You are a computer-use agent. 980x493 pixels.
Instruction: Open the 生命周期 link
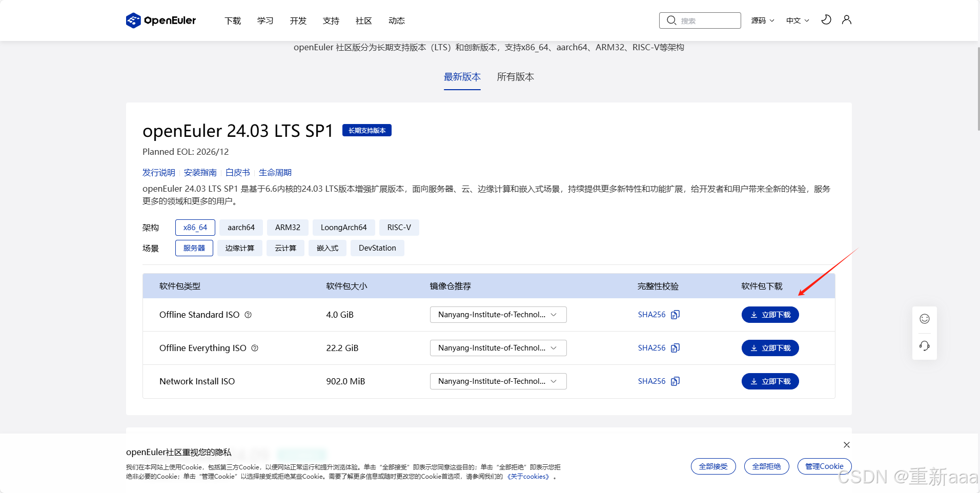click(x=275, y=173)
